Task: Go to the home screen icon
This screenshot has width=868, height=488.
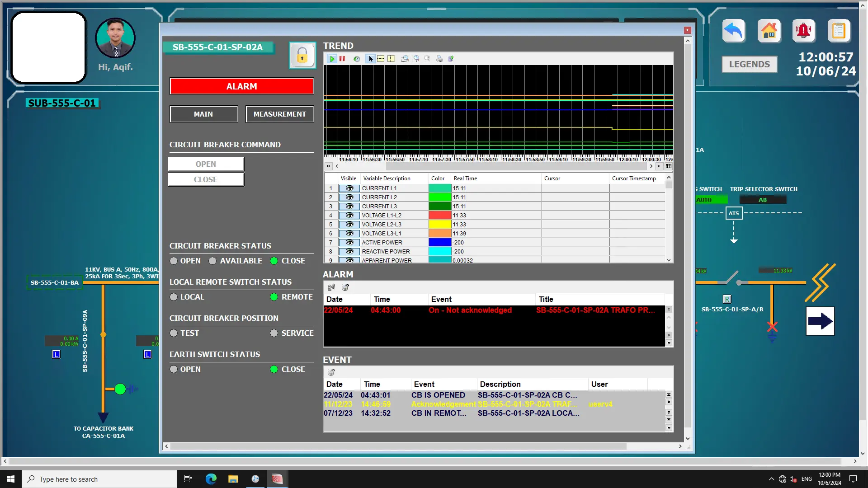Action: coord(769,31)
